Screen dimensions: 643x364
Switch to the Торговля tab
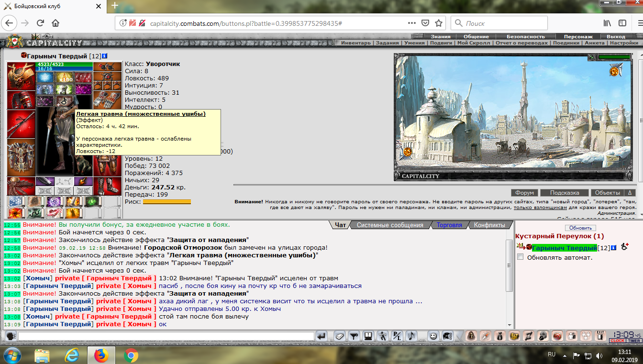click(449, 225)
